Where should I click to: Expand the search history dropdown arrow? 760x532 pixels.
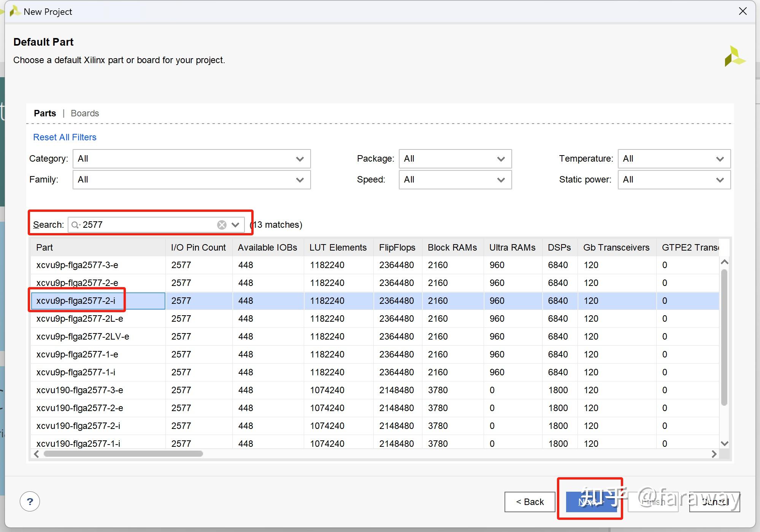pos(236,225)
